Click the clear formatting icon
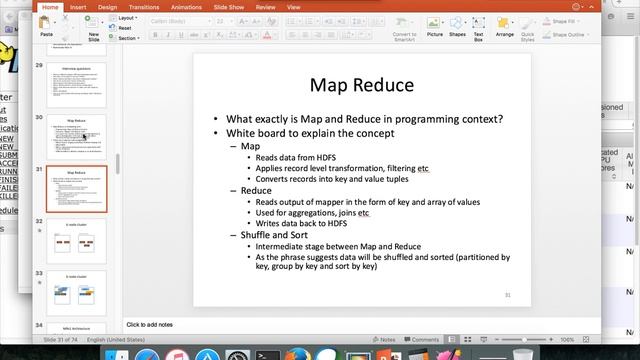This screenshot has height=360, width=640. pos(271,21)
